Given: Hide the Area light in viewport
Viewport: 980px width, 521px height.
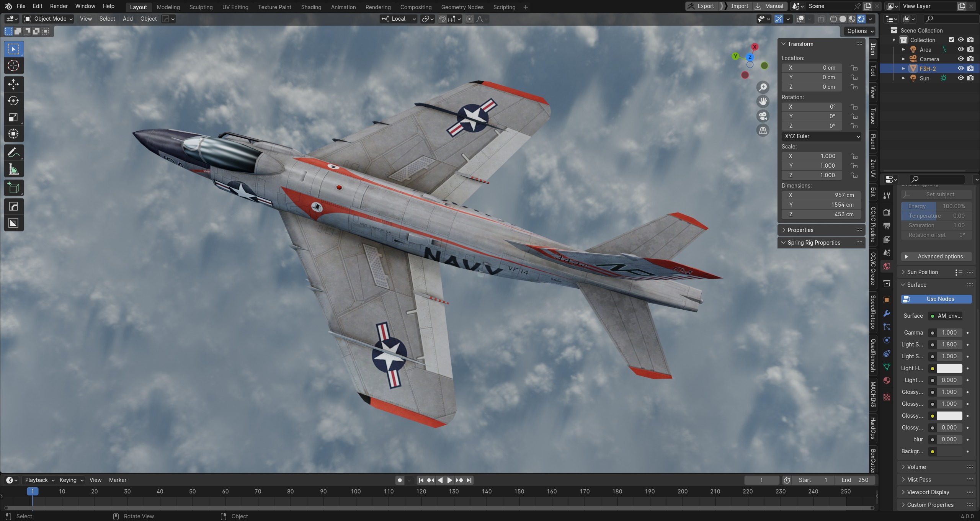Looking at the screenshot, I should pos(960,49).
